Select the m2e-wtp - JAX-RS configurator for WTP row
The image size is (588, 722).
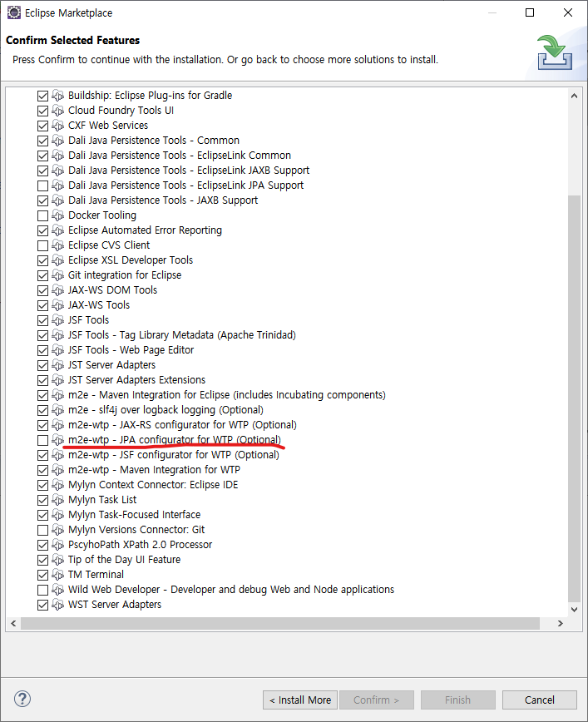point(182,425)
